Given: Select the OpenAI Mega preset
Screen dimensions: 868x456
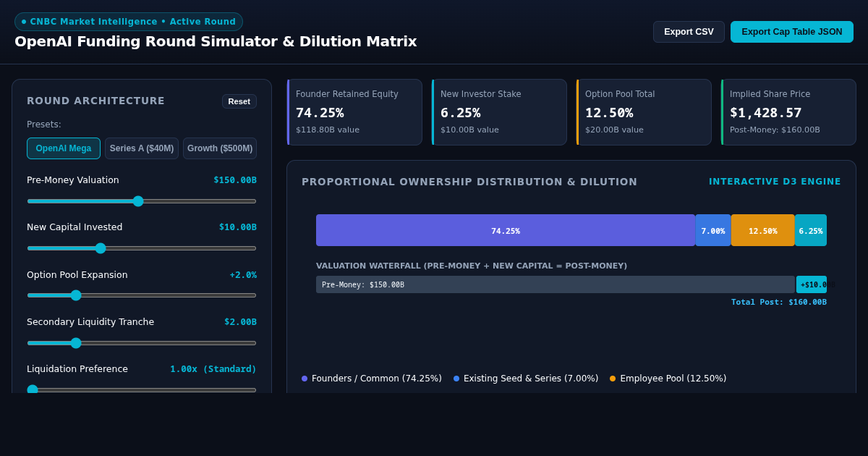Looking at the screenshot, I should (x=64, y=148).
